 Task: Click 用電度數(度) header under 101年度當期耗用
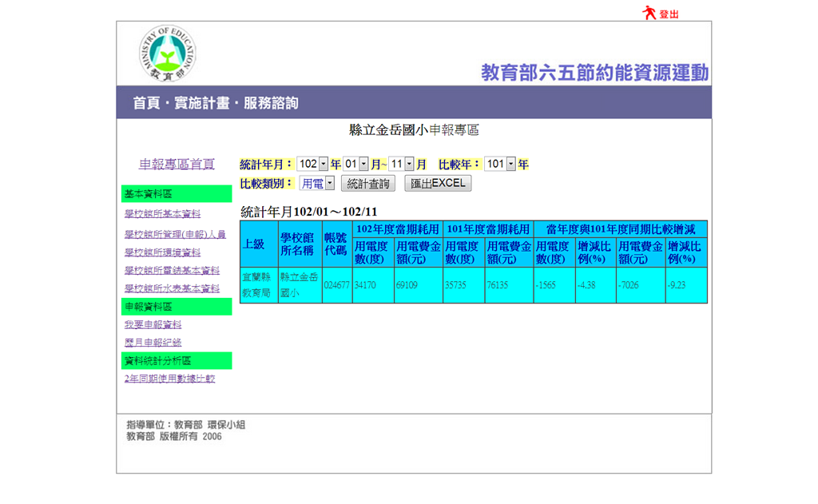[x=464, y=252]
